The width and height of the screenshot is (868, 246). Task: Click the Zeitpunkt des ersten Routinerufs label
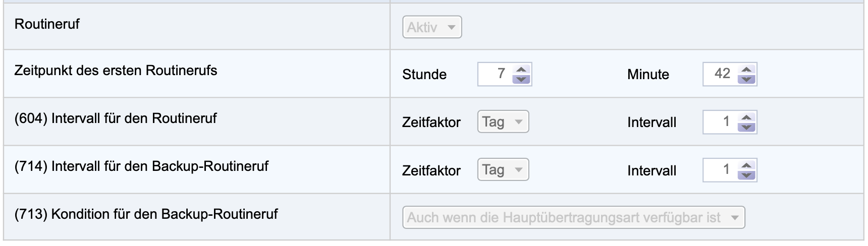(x=116, y=71)
